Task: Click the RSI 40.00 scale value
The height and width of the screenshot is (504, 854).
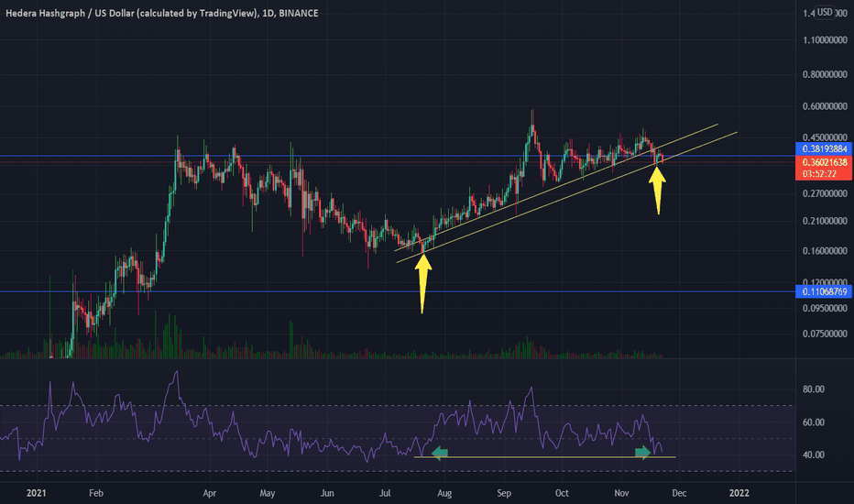Action: pyautogui.click(x=813, y=455)
